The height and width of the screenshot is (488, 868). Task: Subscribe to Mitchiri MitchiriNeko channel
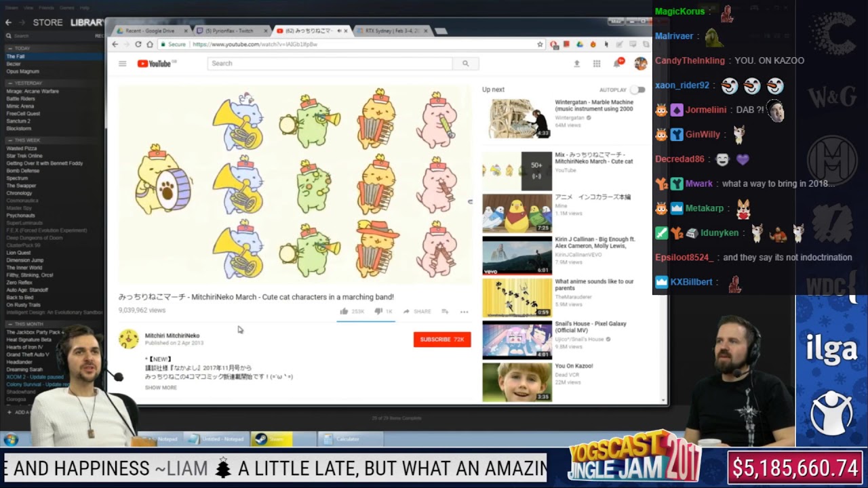pos(442,340)
